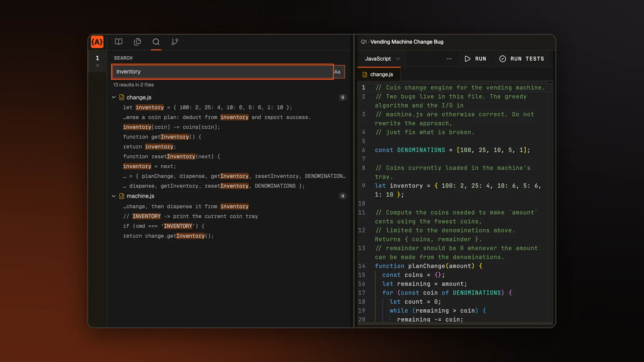
Task: Open result 'return change.getInventory();'
Action: 168,236
